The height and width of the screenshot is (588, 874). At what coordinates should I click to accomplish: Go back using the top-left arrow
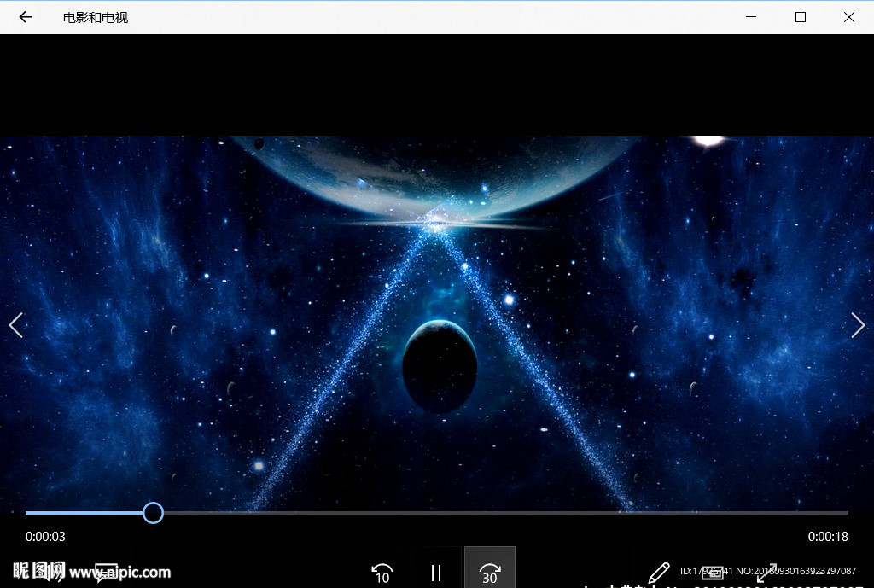point(26,17)
